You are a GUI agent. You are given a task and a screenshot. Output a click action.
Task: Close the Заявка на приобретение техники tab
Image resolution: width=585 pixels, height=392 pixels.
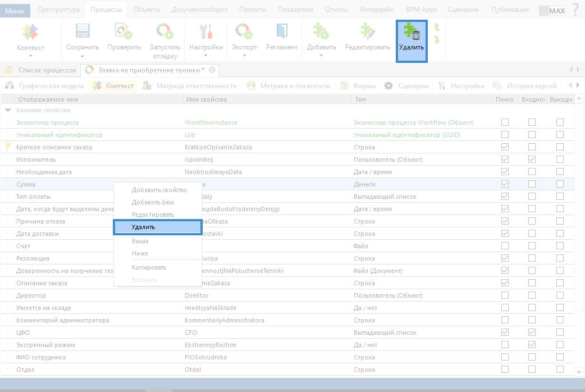[x=212, y=70]
